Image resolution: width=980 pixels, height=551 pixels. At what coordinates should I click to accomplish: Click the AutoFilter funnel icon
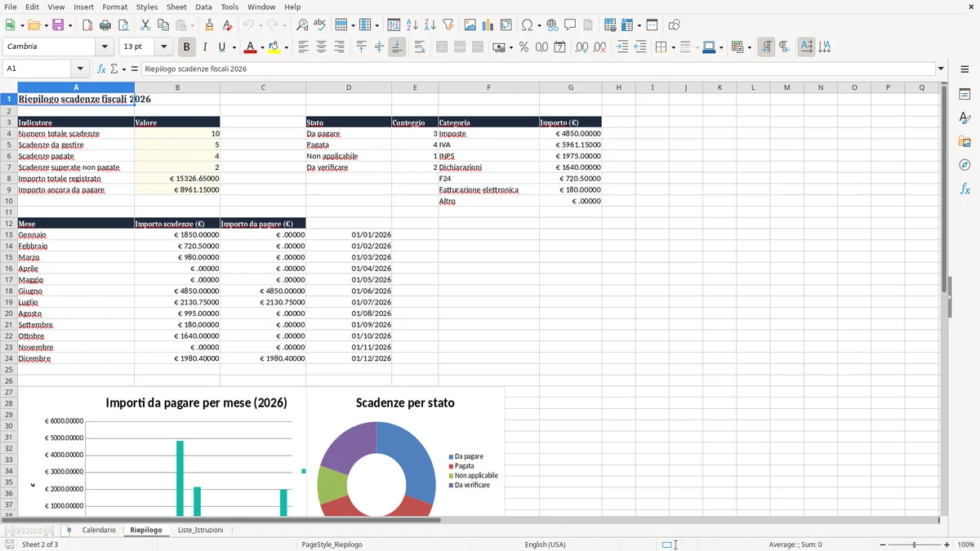(448, 25)
